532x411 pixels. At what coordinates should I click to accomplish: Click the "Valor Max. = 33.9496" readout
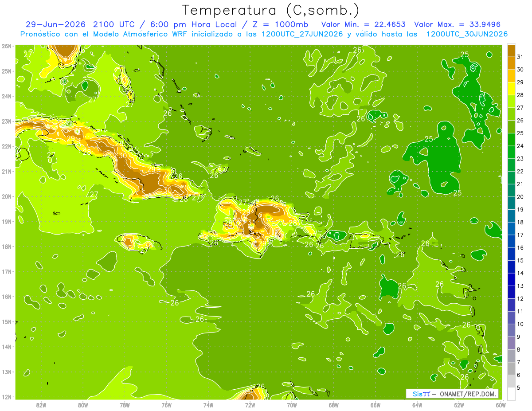tap(458, 24)
